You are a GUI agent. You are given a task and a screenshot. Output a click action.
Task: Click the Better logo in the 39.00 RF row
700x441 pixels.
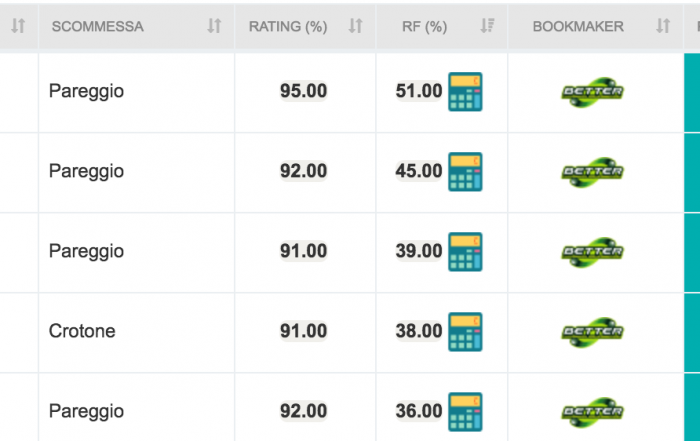[x=592, y=251]
